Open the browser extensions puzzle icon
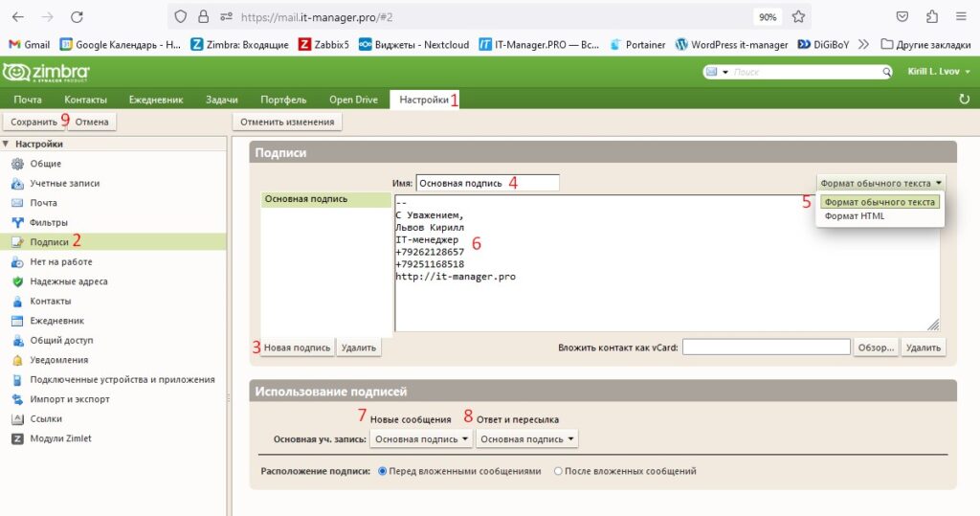Image resolution: width=980 pixels, height=516 pixels. 932,17
